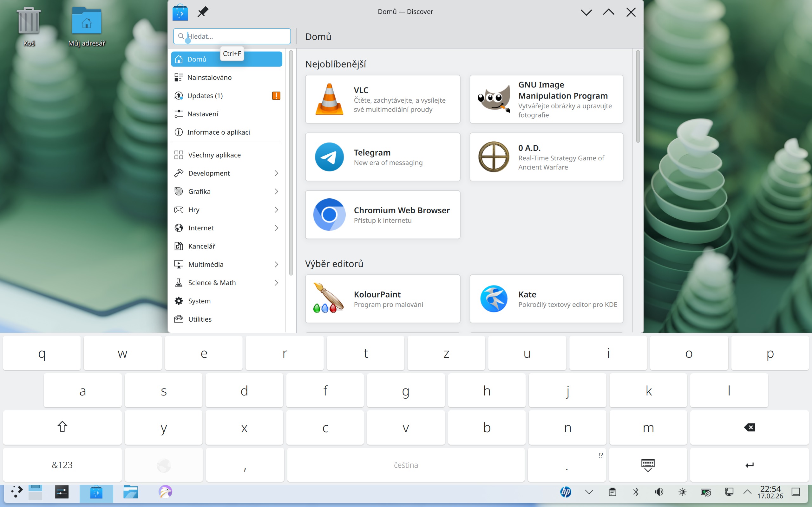Go to Nastavení in sidebar
812x507 pixels.
tap(203, 114)
